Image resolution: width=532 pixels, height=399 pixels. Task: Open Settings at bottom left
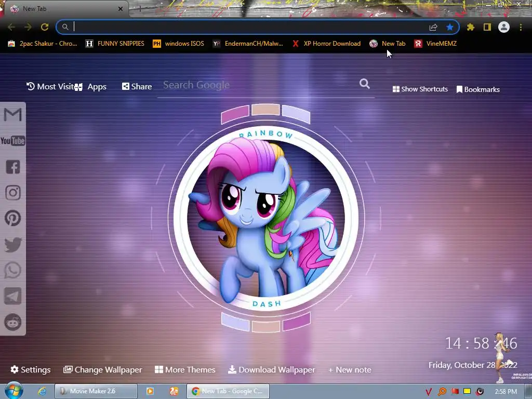[x=31, y=369]
